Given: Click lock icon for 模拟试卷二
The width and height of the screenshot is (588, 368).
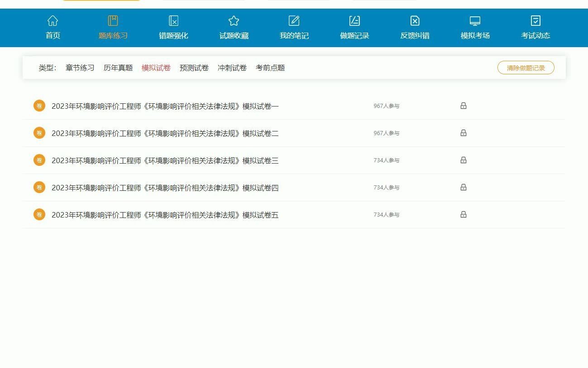Looking at the screenshot, I should pos(464,133).
